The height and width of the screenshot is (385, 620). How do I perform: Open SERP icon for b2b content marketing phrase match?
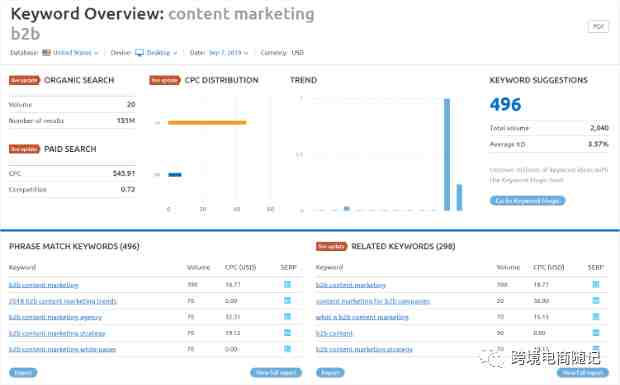coord(287,284)
